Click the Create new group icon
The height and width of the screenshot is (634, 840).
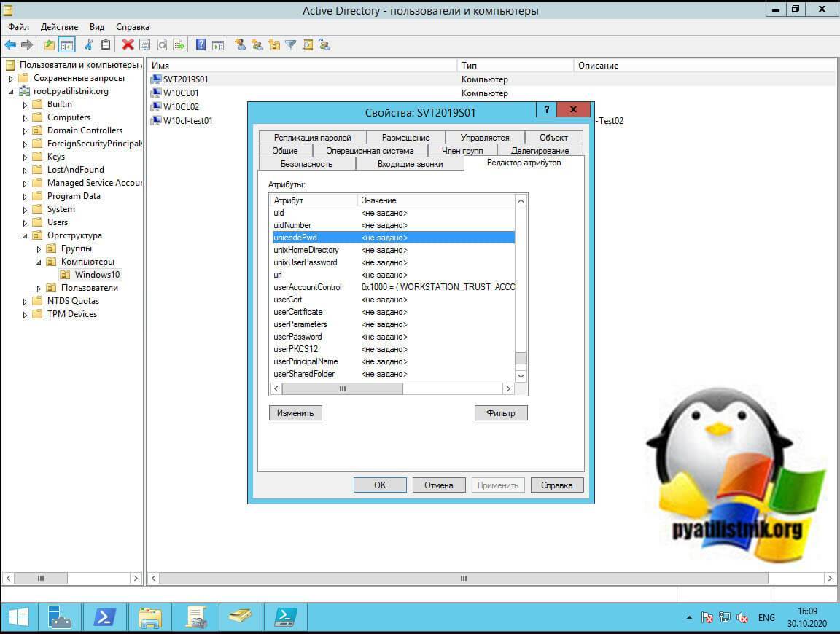pos(257,45)
